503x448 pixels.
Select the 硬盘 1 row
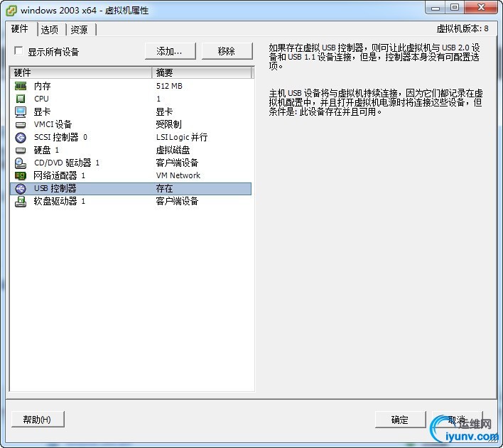[131, 150]
